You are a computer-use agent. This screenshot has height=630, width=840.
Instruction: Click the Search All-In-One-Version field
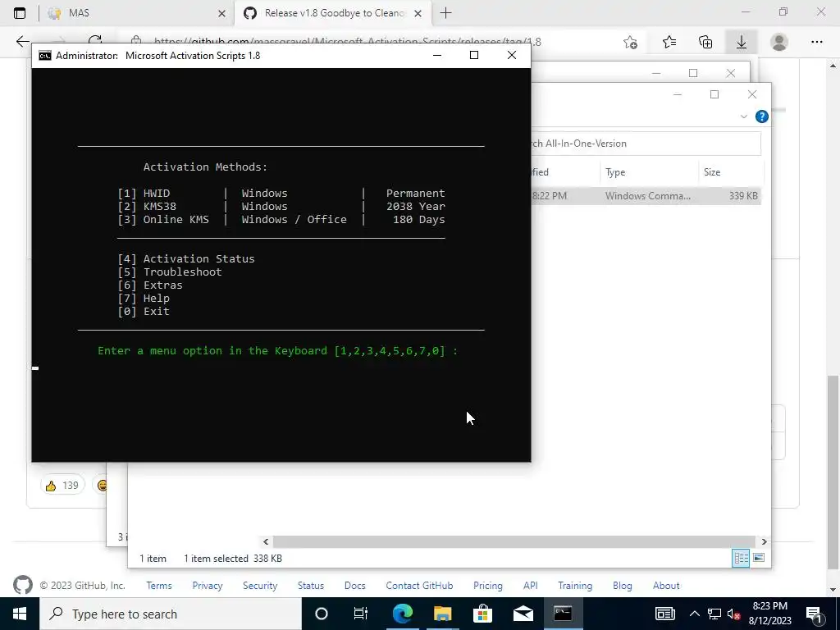tap(646, 144)
